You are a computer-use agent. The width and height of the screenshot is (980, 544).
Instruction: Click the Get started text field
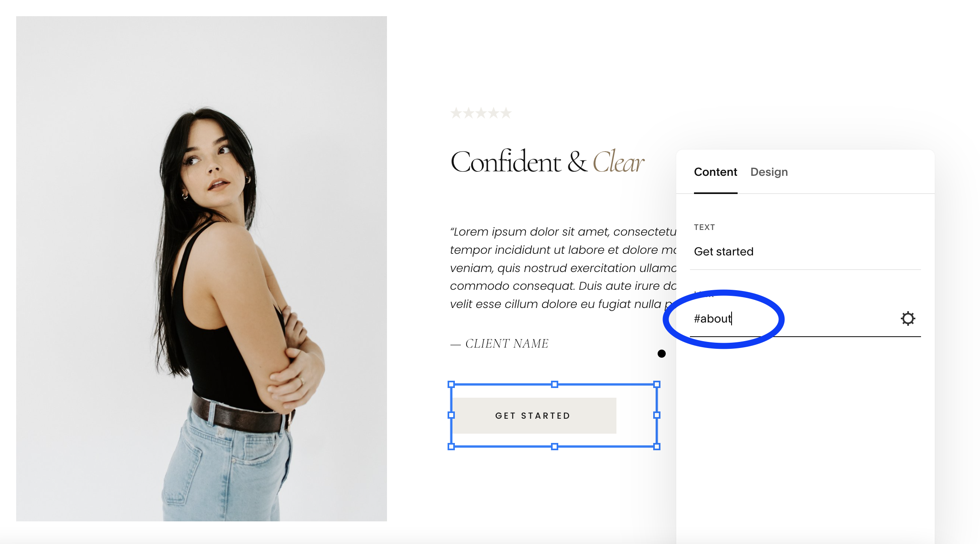coord(805,252)
